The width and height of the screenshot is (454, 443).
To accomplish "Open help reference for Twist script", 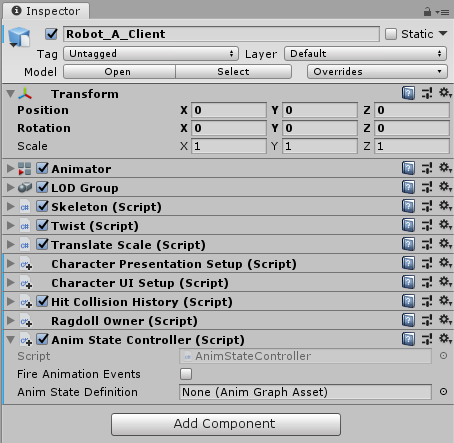I will pos(408,225).
